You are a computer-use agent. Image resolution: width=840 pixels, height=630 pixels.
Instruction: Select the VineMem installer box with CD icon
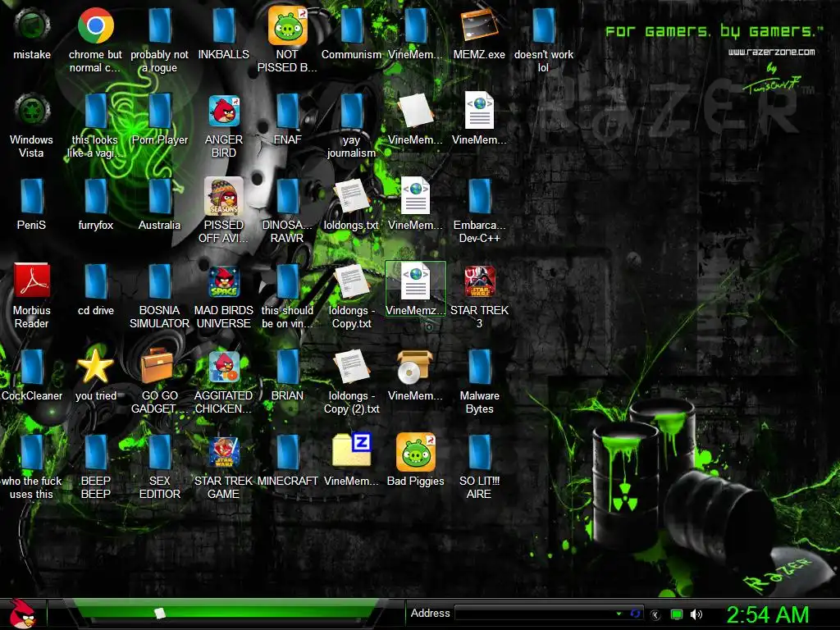[x=415, y=367]
